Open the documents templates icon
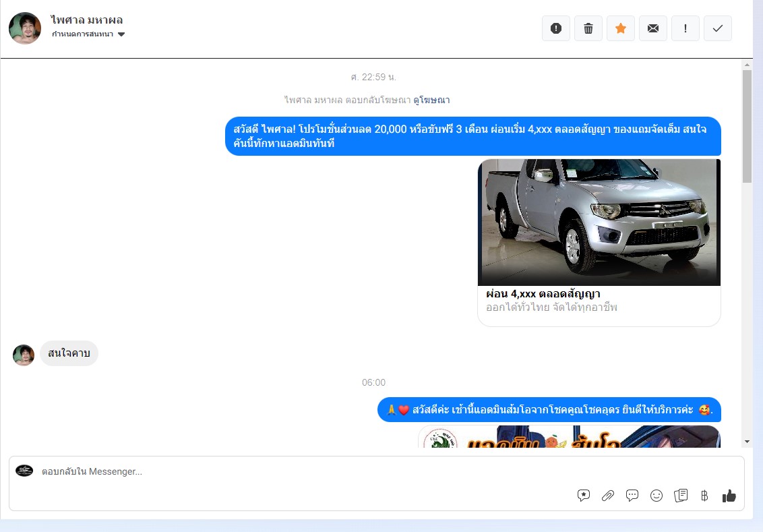The width and height of the screenshot is (763, 532). (681, 496)
